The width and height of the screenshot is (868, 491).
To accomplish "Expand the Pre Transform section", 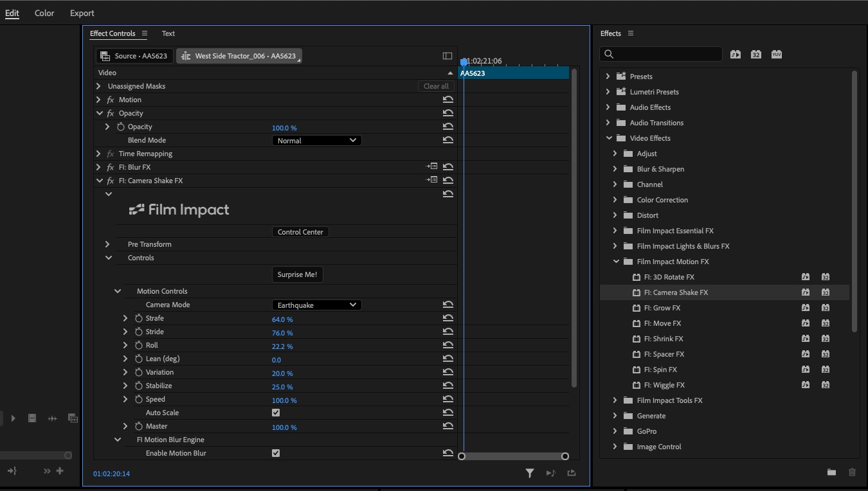I will point(107,244).
